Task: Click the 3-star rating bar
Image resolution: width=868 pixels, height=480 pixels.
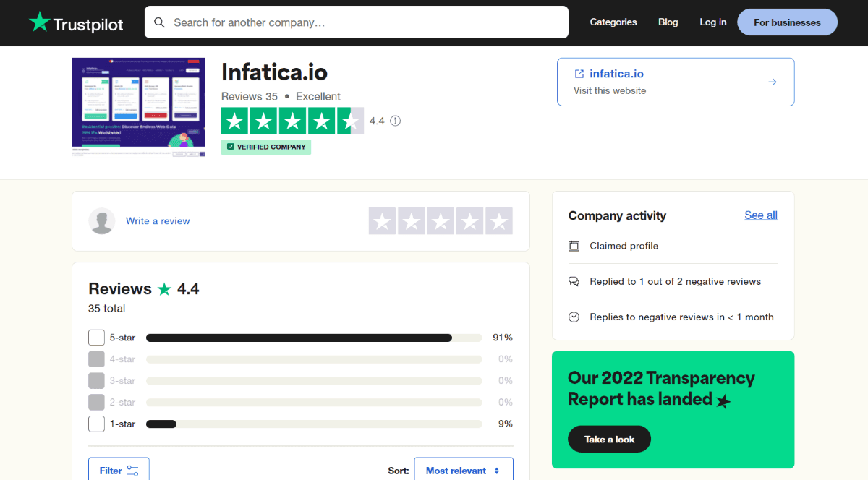Action: 314,380
